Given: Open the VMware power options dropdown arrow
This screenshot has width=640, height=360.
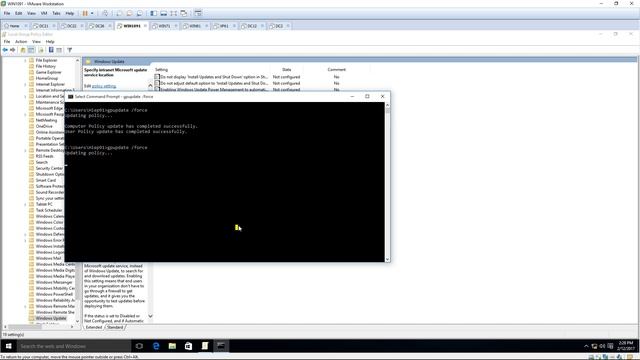Looking at the screenshot, I should pyautogui.click(x=92, y=13).
